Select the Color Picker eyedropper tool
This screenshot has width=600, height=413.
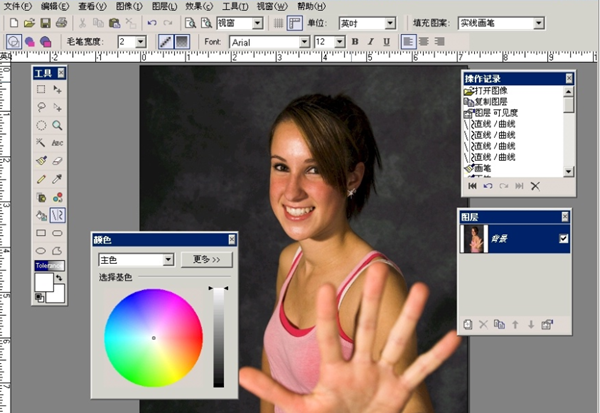pyautogui.click(x=57, y=179)
